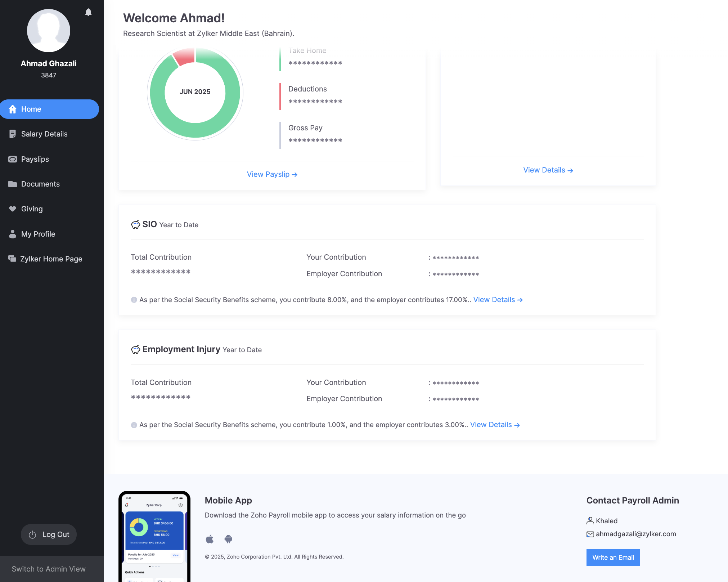This screenshot has width=728, height=582.
Task: Click Ahmad Ghazali's profile picture
Action: pyautogui.click(x=48, y=30)
